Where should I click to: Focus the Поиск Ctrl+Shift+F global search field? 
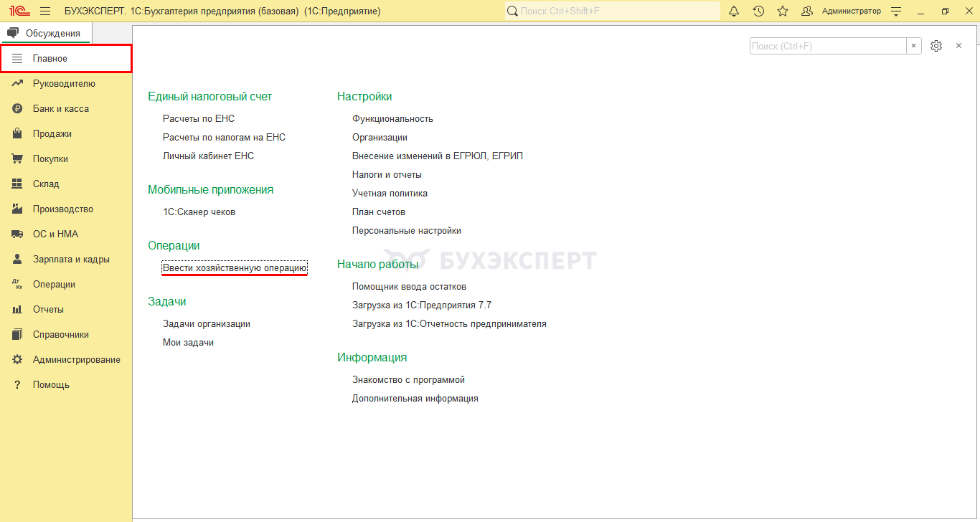613,11
